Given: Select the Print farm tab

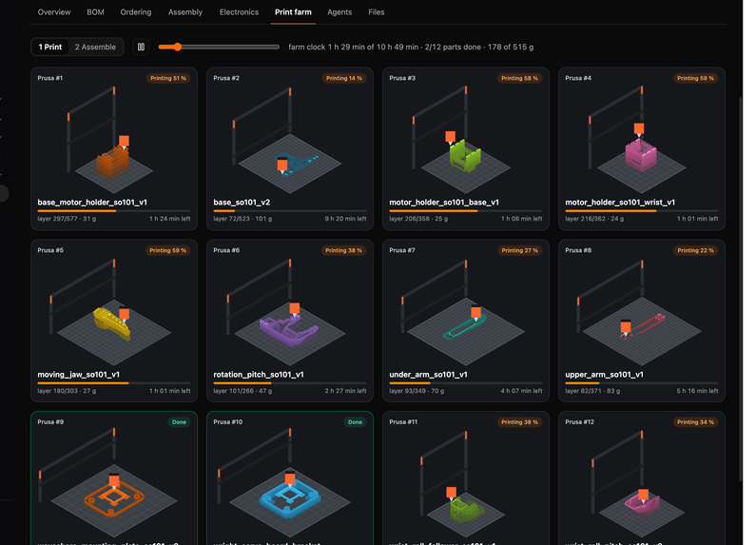Looking at the screenshot, I should tap(293, 12).
